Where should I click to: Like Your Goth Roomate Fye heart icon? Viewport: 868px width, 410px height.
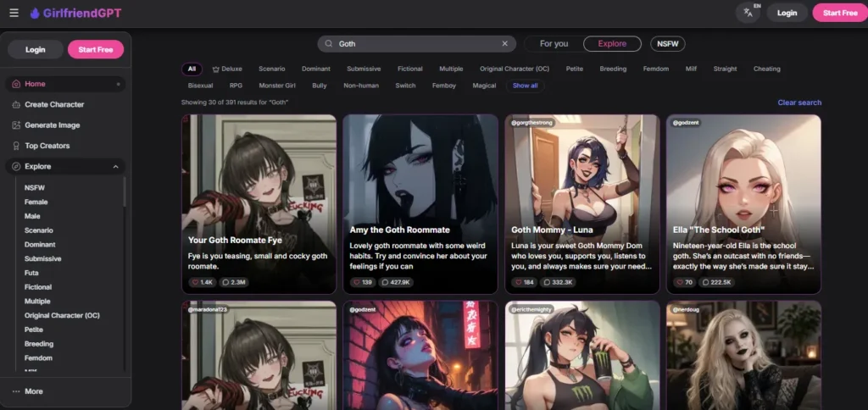pos(195,282)
